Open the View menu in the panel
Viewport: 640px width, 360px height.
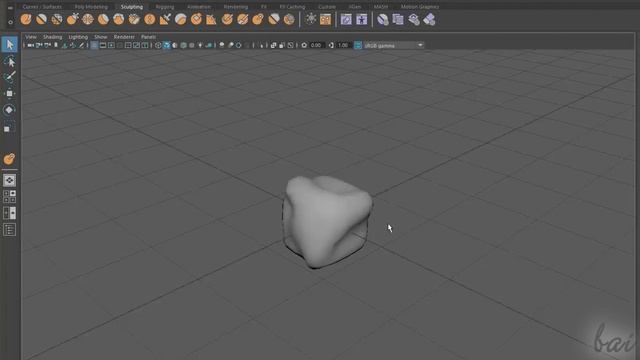31,37
